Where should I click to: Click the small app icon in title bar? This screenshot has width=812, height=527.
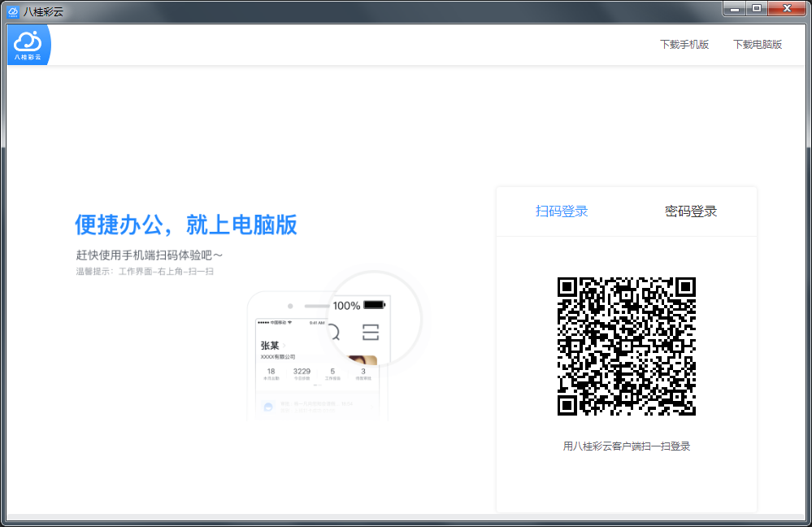(x=13, y=11)
